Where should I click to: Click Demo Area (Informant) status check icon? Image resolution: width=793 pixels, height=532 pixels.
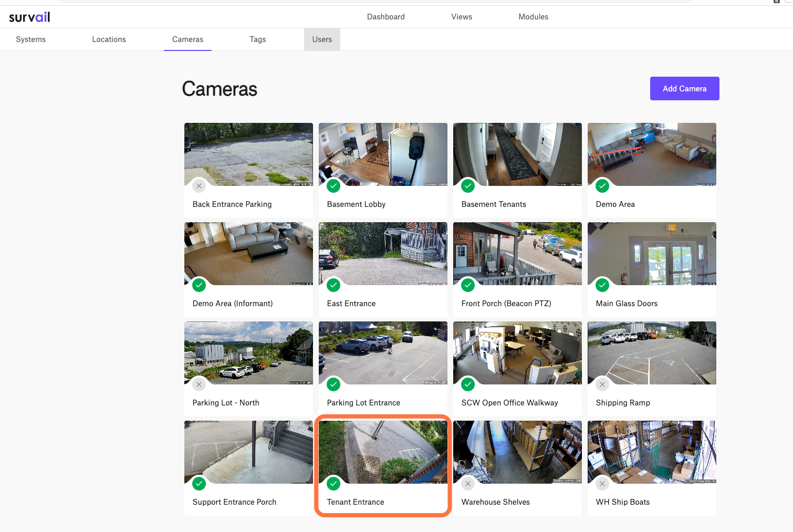pos(199,285)
